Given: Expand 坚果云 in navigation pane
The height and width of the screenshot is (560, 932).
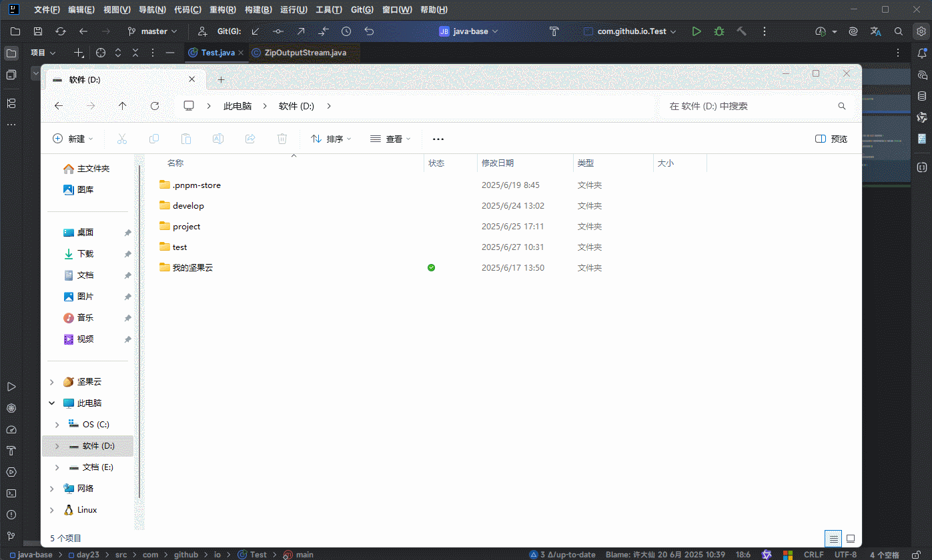Looking at the screenshot, I should (52, 382).
